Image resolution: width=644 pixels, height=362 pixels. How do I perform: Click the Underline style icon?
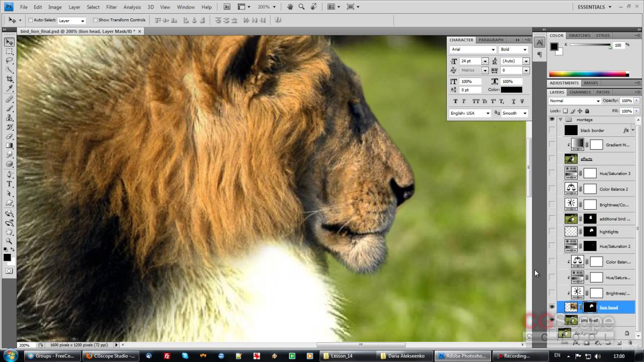[514, 101]
